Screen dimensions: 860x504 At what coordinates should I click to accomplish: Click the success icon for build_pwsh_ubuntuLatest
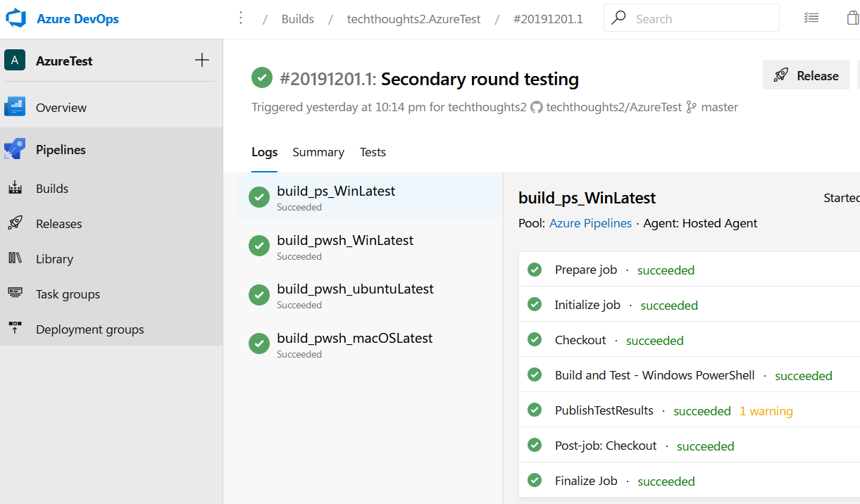coord(259,295)
